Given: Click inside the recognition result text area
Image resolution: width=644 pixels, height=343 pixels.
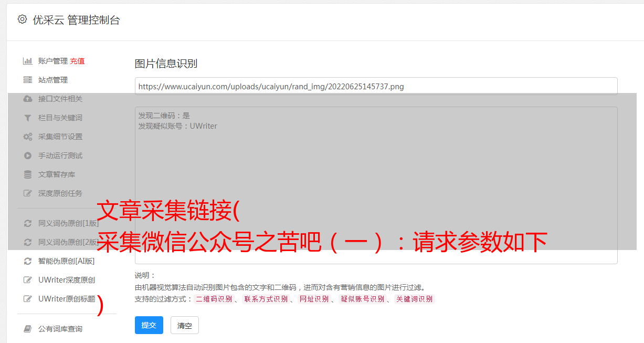Looking at the screenshot, I should coord(376,185).
